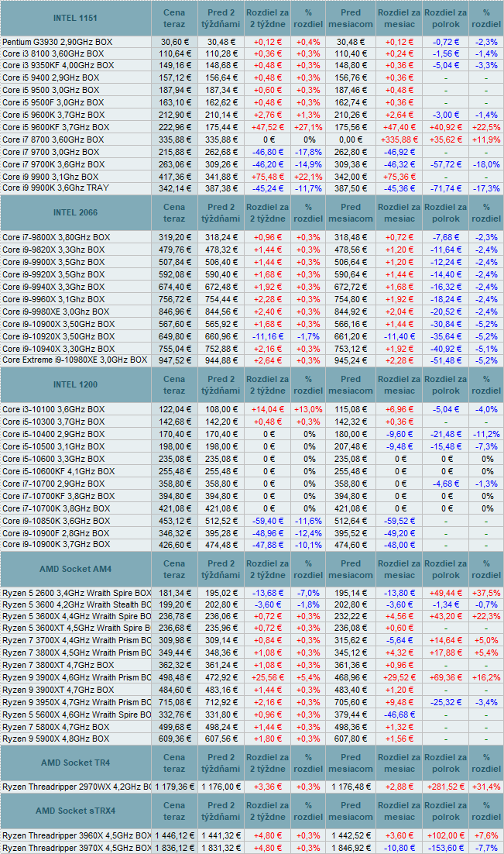Click Core i9-10940X 3,30GHz BOX

[58, 349]
